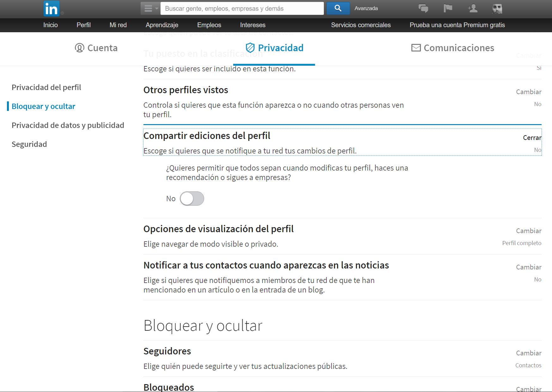The height and width of the screenshot is (392, 552).
Task: Open the profile photo avatar menu
Action: point(497,9)
